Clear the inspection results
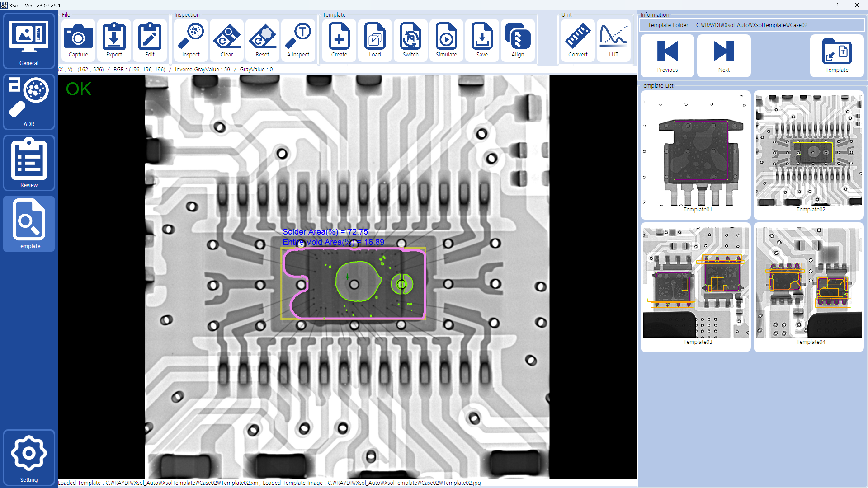 (226, 40)
